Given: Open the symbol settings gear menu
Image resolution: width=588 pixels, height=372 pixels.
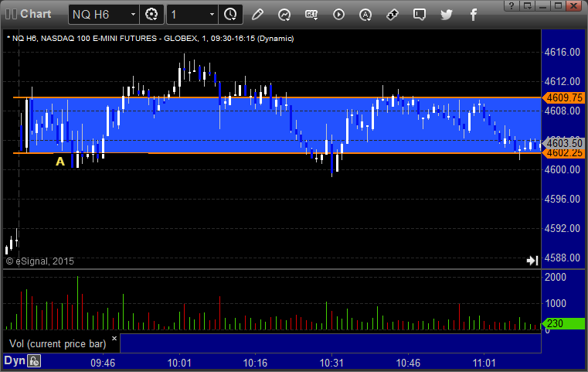Looking at the screenshot, I should (151, 15).
